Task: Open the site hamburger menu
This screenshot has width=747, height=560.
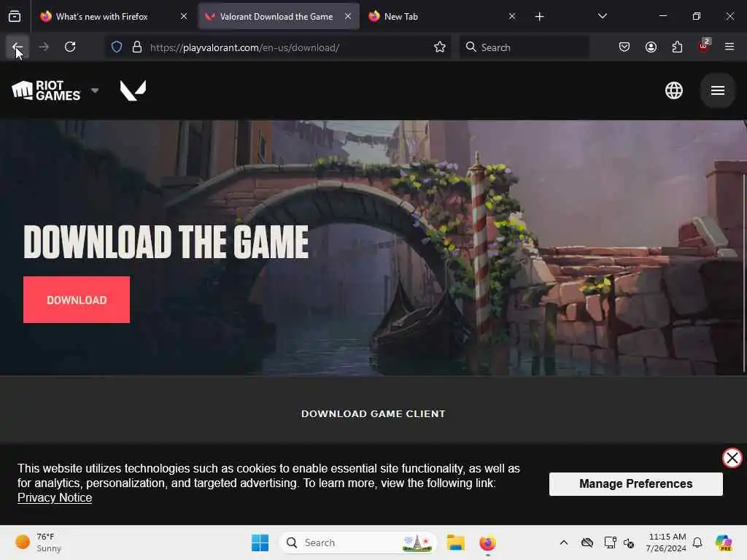Action: [x=718, y=90]
